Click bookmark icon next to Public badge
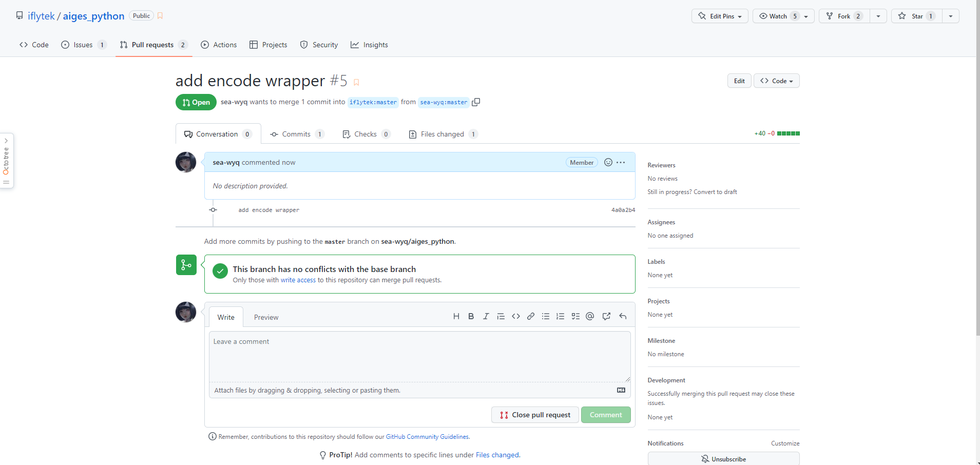The width and height of the screenshot is (980, 465). point(160,16)
